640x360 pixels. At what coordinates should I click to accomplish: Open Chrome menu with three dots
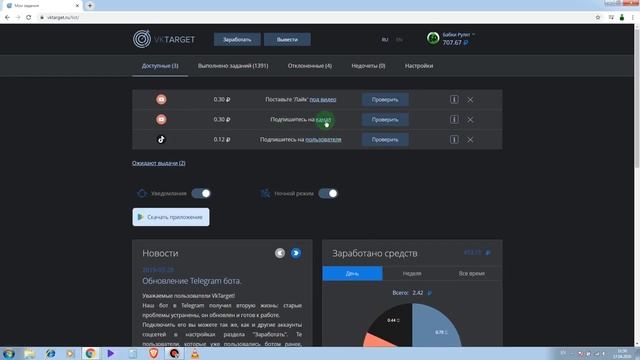coord(633,17)
